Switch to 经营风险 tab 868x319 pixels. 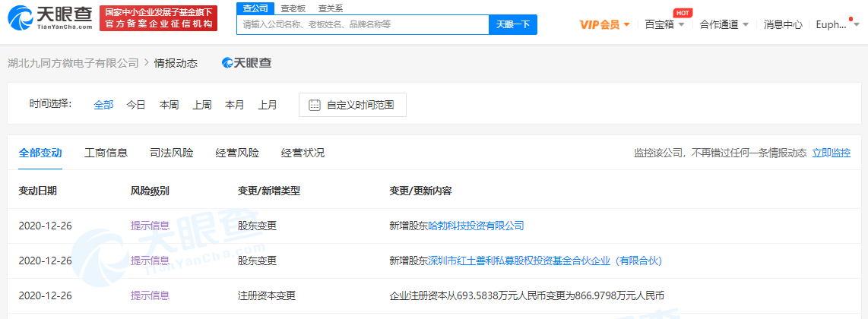coord(237,153)
